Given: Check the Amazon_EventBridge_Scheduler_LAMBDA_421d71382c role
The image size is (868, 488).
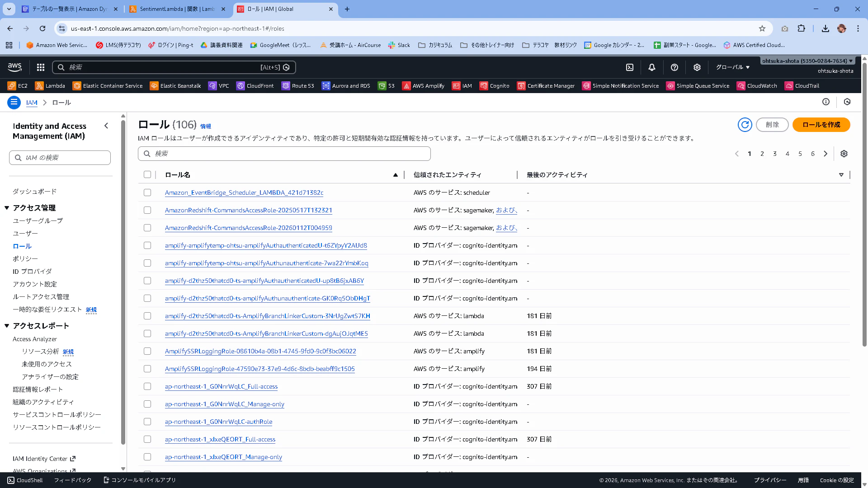Looking at the screenshot, I should coord(147,192).
